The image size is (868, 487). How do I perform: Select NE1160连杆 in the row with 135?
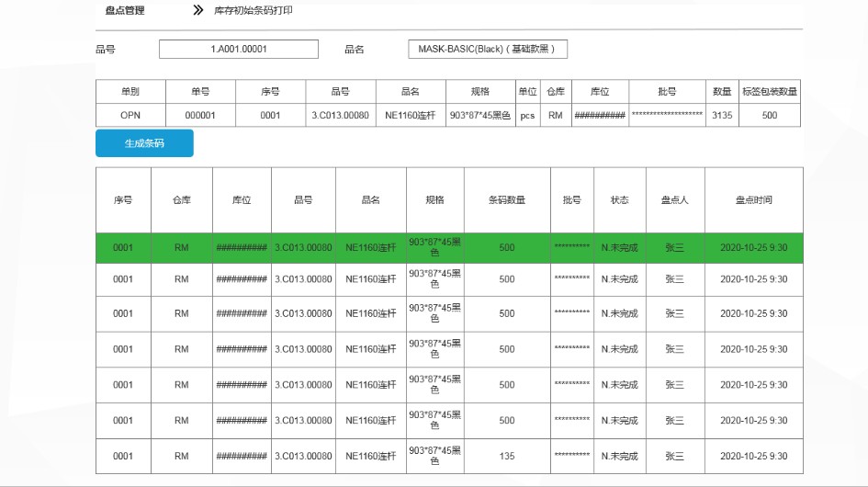tap(371, 456)
